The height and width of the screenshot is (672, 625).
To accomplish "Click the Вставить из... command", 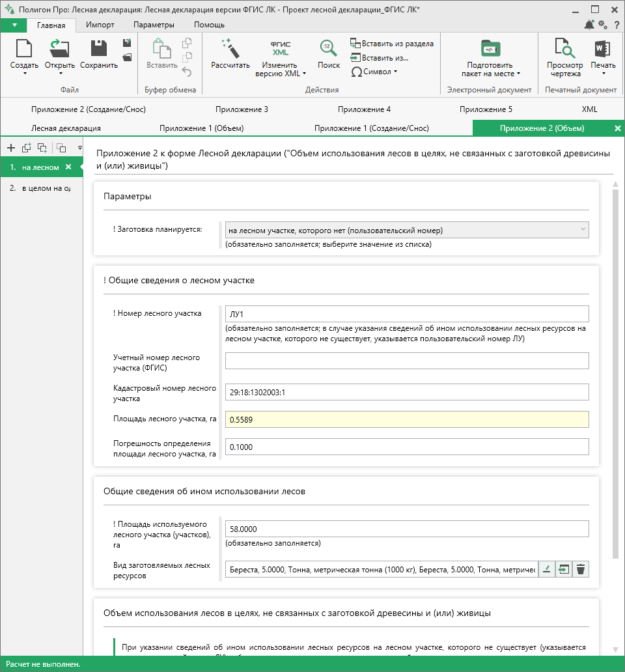I will (379, 57).
